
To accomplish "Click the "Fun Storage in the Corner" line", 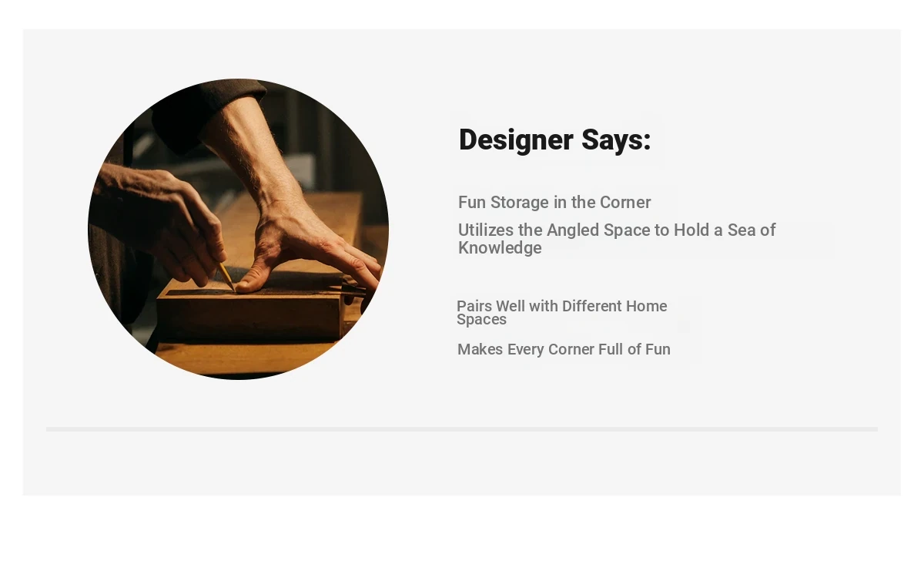I will click(x=554, y=203).
